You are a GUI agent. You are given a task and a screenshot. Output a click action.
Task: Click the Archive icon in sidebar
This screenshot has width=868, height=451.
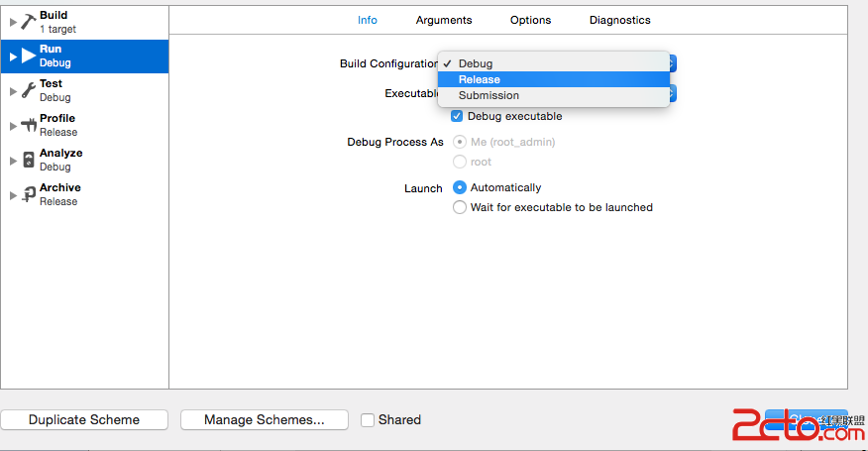28,194
